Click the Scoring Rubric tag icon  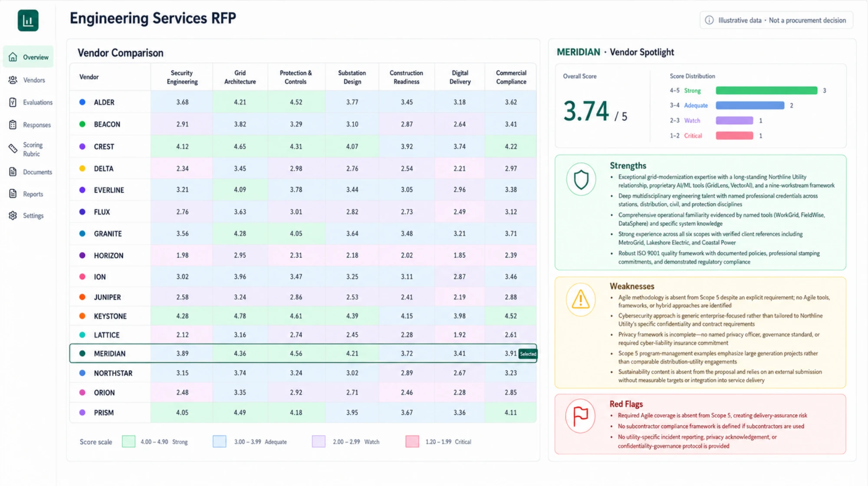point(13,149)
